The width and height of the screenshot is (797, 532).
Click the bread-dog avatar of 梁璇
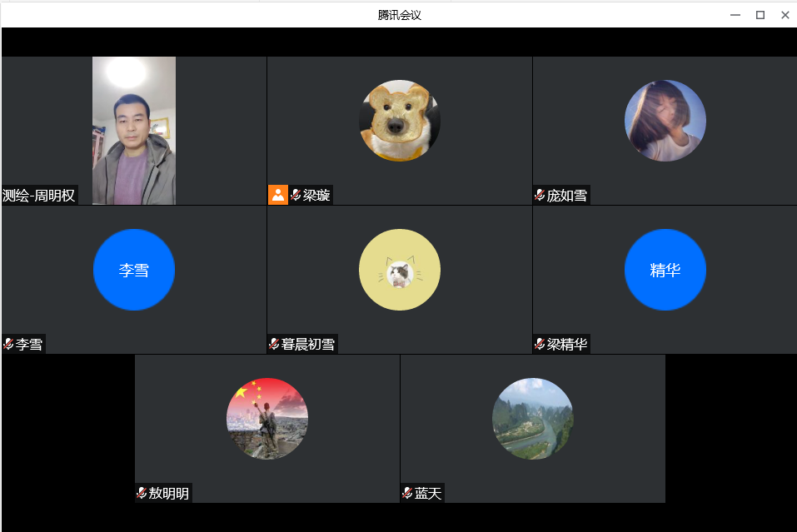(399, 121)
